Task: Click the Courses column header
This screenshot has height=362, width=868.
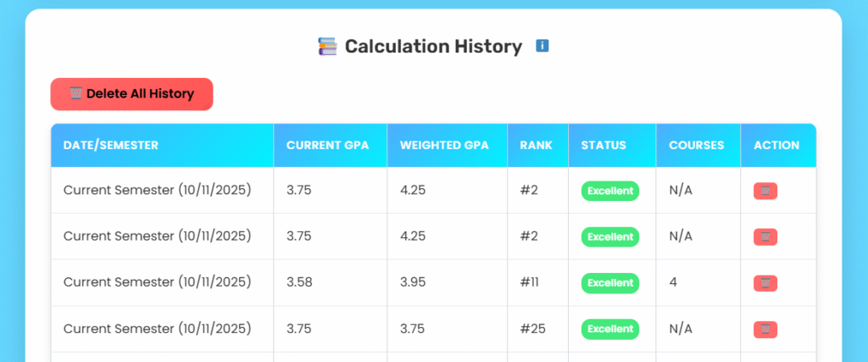Action: coord(697,145)
